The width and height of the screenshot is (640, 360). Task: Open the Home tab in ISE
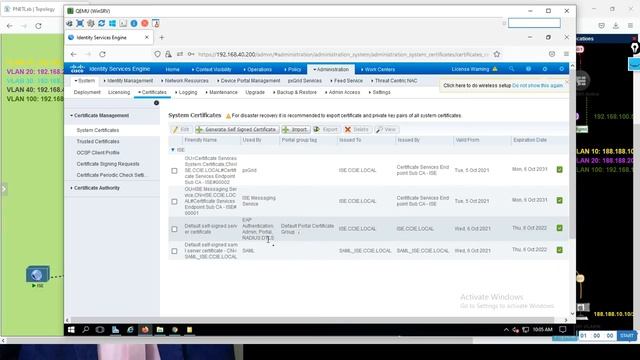172,69
